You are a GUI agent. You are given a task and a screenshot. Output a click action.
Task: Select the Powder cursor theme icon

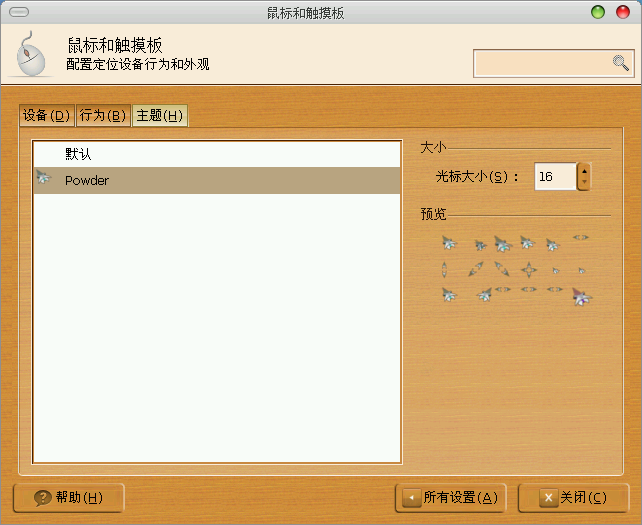43,177
